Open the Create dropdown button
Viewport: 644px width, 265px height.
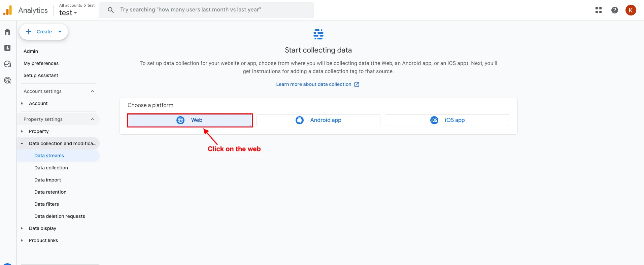click(x=44, y=32)
